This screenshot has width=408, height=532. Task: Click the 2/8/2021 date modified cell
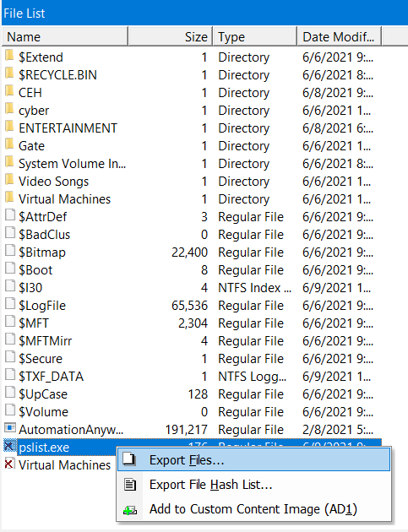click(338, 430)
